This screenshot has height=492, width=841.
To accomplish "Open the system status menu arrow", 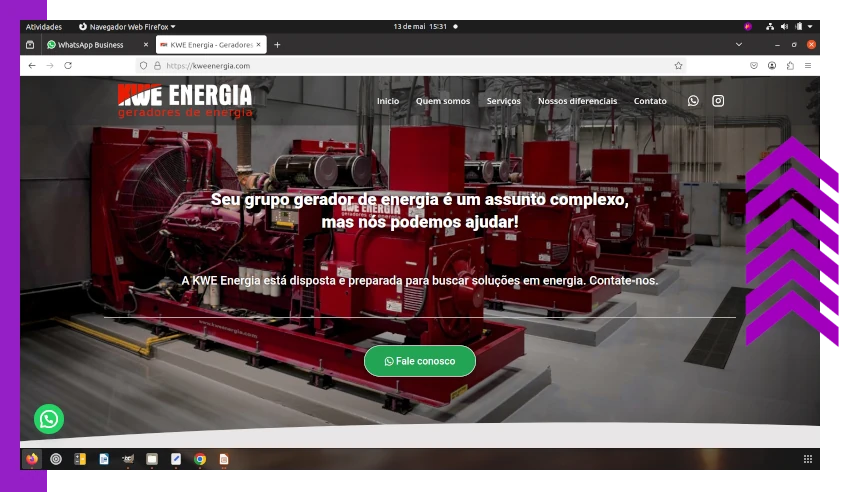I will 810,27.
